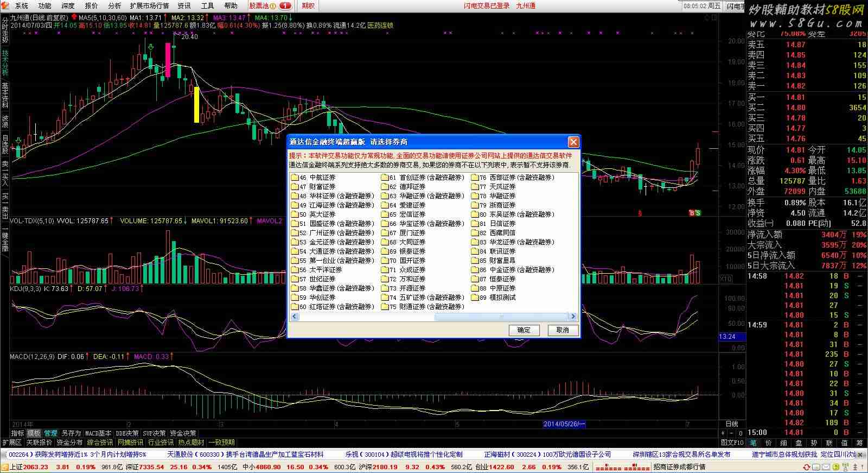Open the 系统 menu
868x473 pixels.
(22, 6)
